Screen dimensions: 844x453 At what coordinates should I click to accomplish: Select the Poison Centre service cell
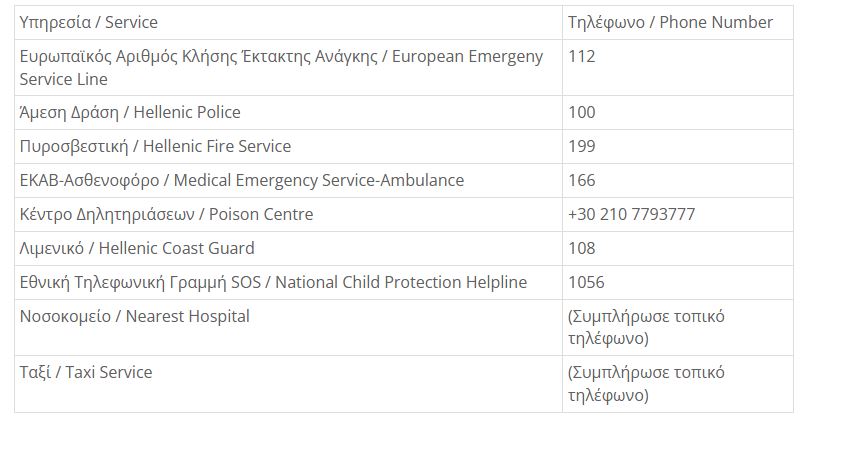(x=289, y=214)
